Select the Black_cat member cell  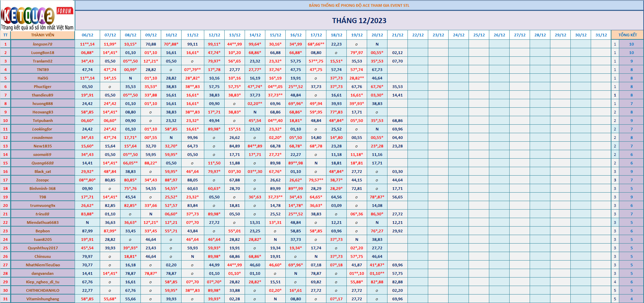pyautogui.click(x=43, y=172)
